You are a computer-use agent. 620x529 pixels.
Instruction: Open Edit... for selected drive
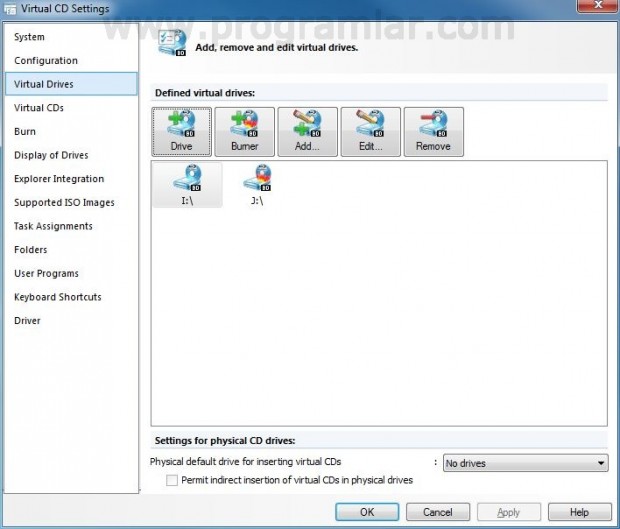pyautogui.click(x=370, y=132)
